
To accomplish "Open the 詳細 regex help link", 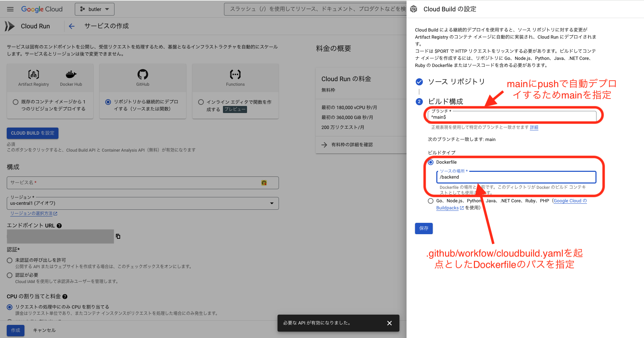I will 534,128.
